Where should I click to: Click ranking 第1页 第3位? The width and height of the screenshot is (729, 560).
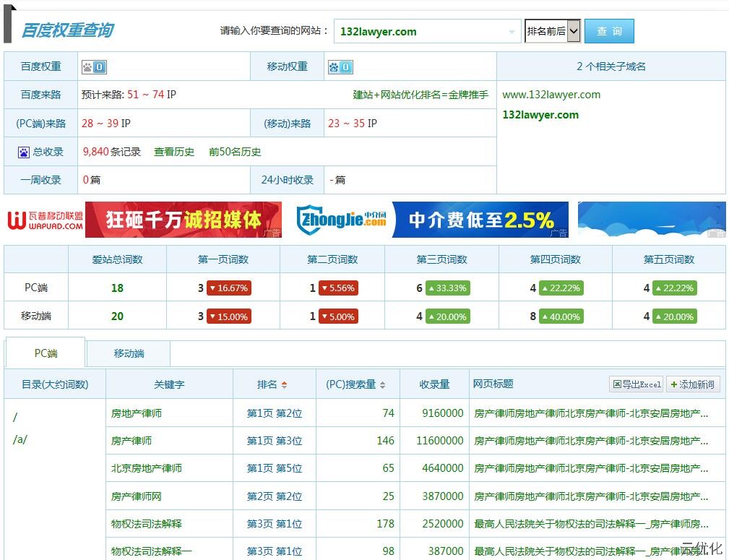275,441
